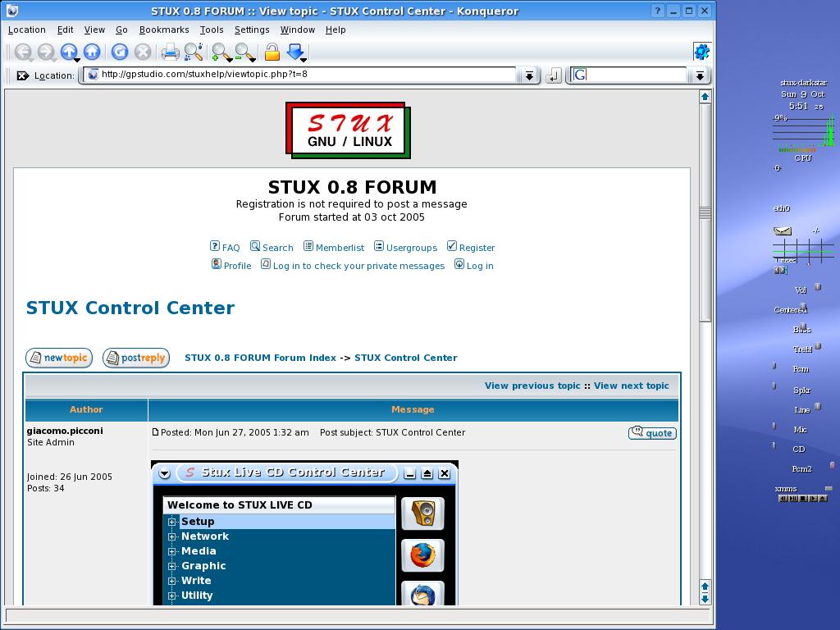
Task: Click the xmms stop button in GKrellM
Action: 803,499
